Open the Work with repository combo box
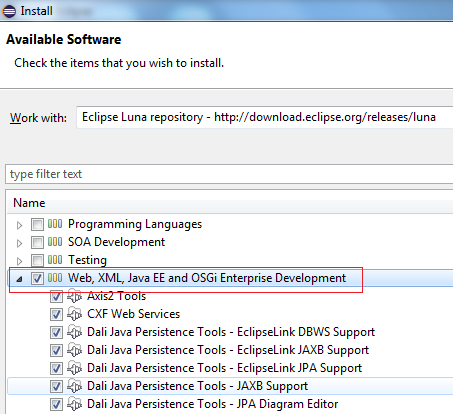The width and height of the screenshot is (453, 414). coord(265,117)
